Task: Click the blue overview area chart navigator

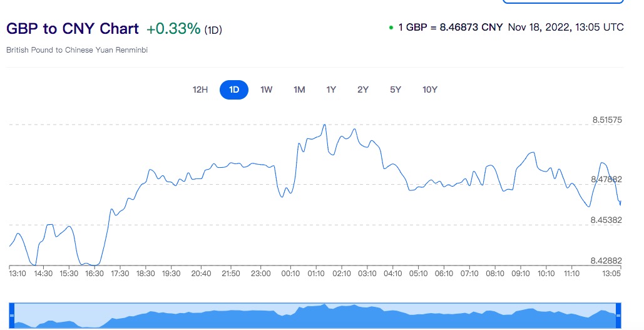Action: (313, 316)
